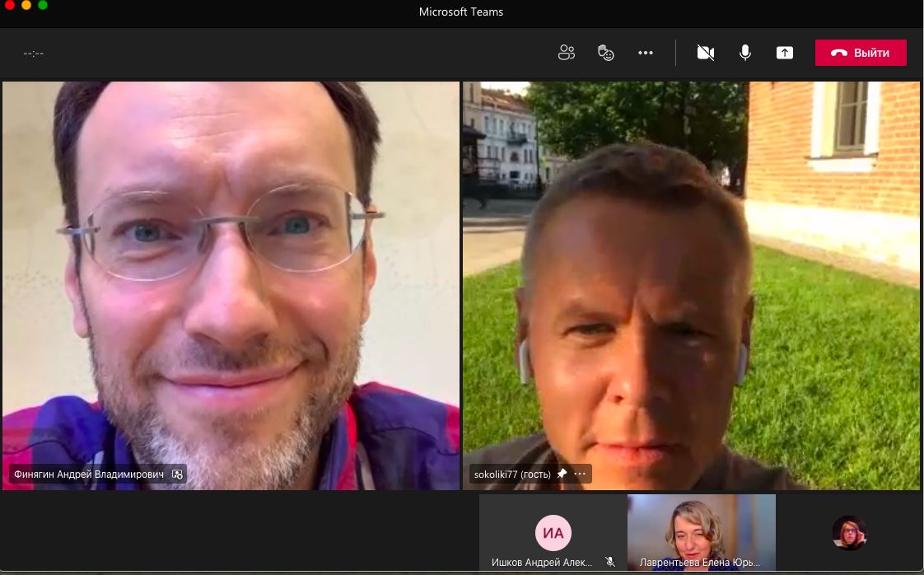Image resolution: width=924 pixels, height=575 pixels.
Task: Click Финягин Андрей Владимирович name label
Action: coord(89,474)
